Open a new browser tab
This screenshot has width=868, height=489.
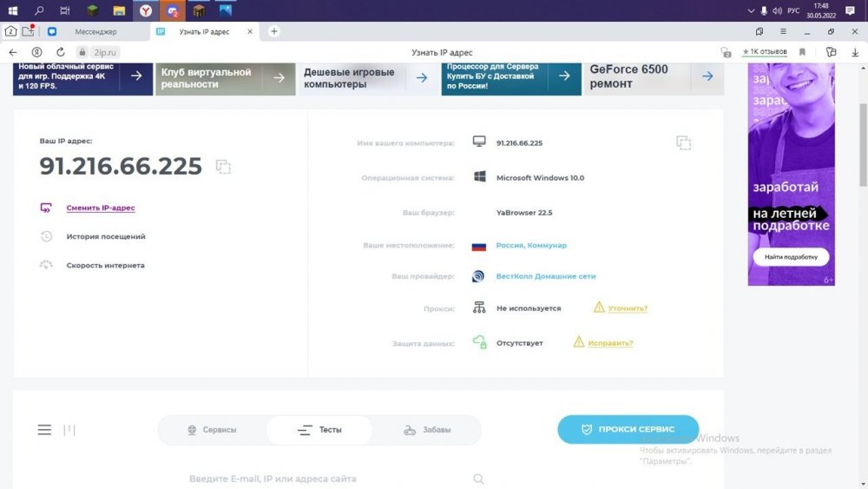(x=274, y=31)
